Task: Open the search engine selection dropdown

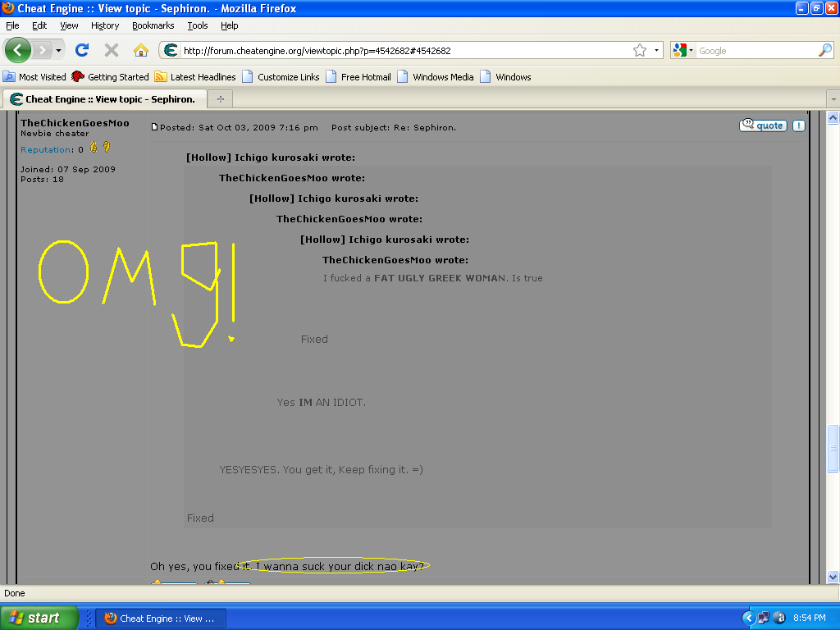Action: tap(692, 50)
